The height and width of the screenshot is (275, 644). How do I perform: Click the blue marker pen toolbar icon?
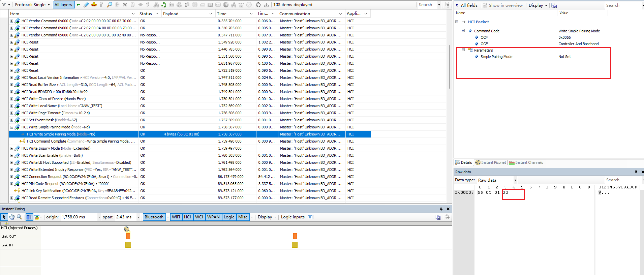(86, 5)
